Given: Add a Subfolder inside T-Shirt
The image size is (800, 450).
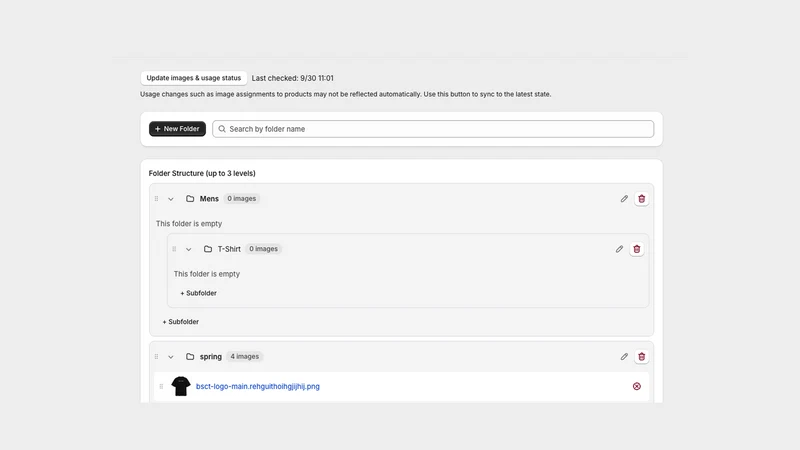Looking at the screenshot, I should (x=198, y=293).
